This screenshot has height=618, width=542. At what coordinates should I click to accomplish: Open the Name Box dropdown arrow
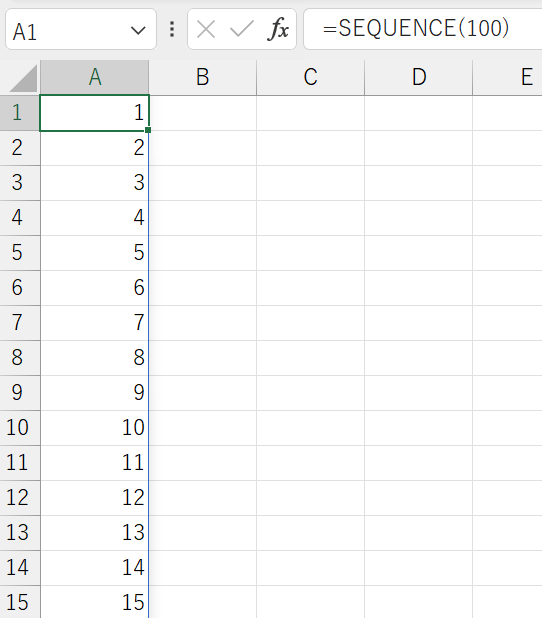pos(138,30)
